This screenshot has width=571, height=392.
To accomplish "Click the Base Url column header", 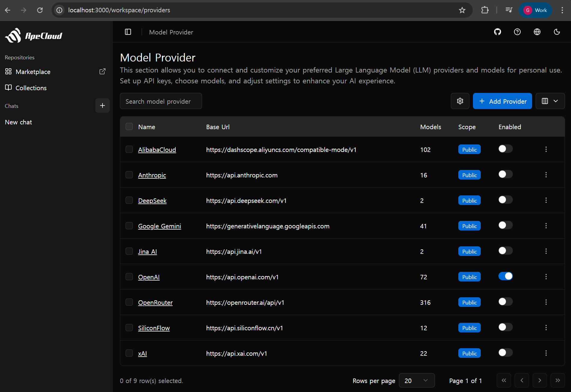I will [218, 127].
